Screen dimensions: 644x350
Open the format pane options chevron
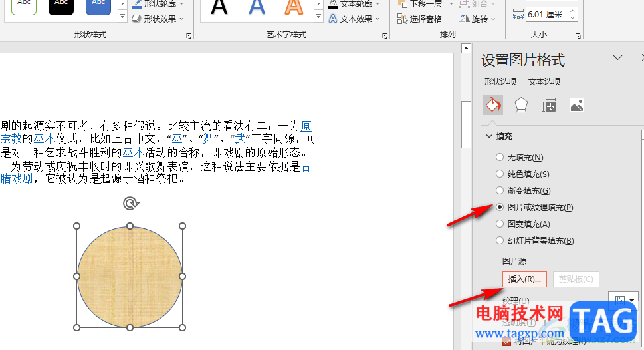pos(617,58)
